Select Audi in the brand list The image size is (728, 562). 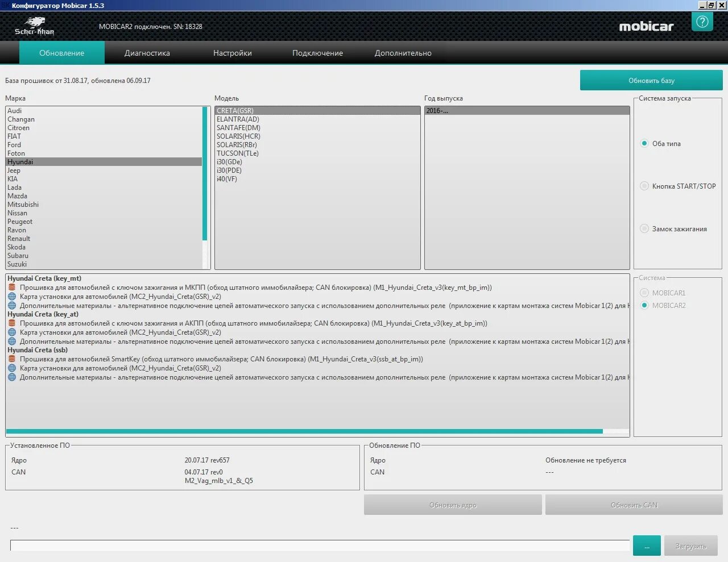pyautogui.click(x=104, y=111)
